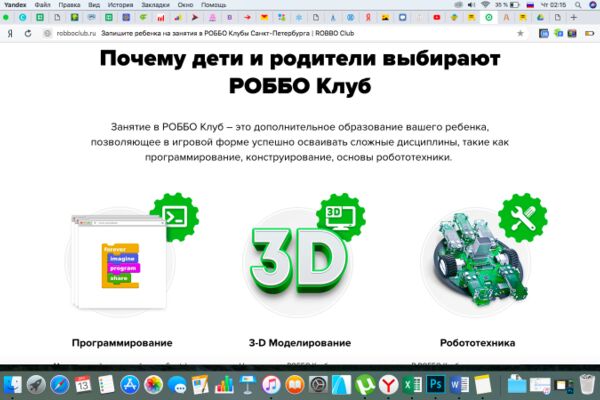The width and height of the screenshot is (600, 400).
Task: Open iTunes from the Dock
Action: click(271, 384)
